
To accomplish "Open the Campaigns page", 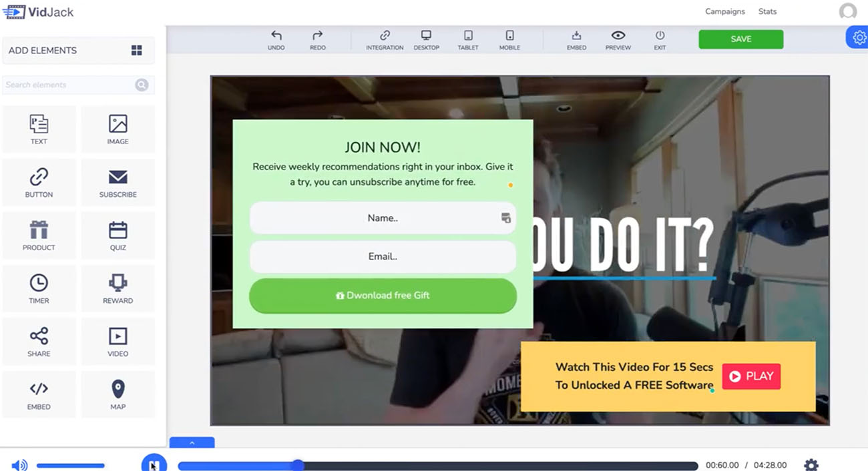I will [x=725, y=11].
